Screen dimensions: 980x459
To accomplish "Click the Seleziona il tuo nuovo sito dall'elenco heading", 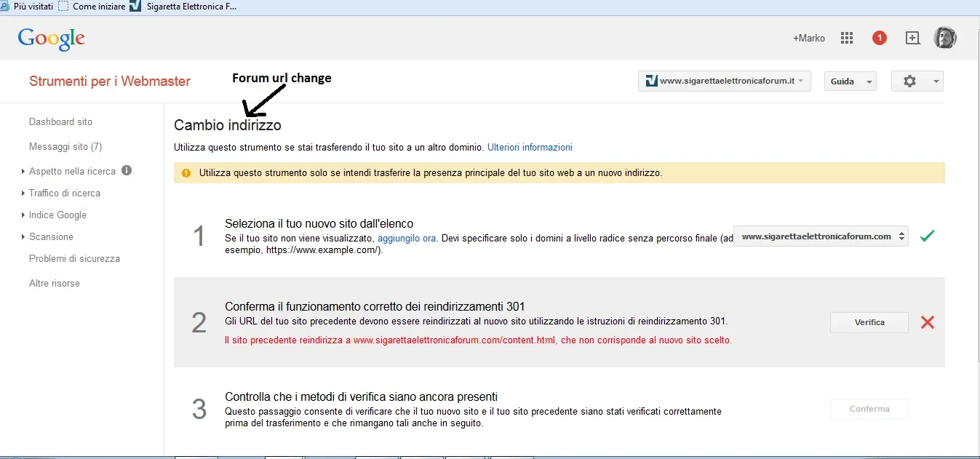I will 319,223.
